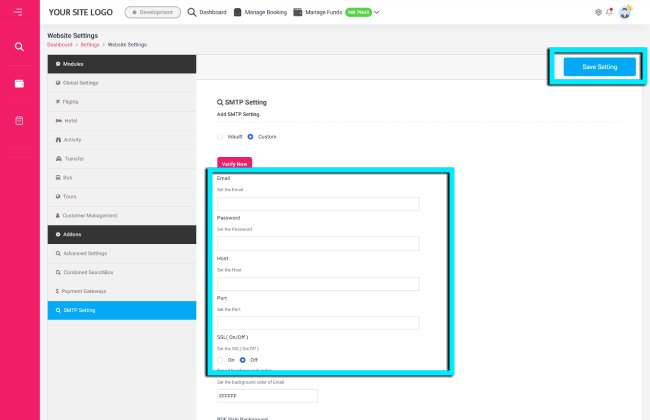The height and width of the screenshot is (420, 650).
Task: Click the Manage Booking icon in header
Action: (x=239, y=12)
